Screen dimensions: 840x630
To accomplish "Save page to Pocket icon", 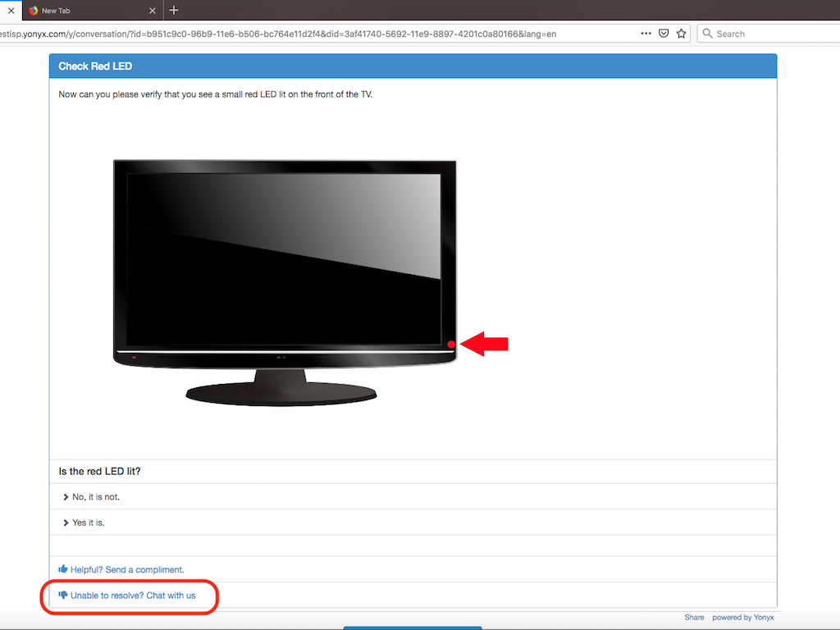I will point(664,33).
